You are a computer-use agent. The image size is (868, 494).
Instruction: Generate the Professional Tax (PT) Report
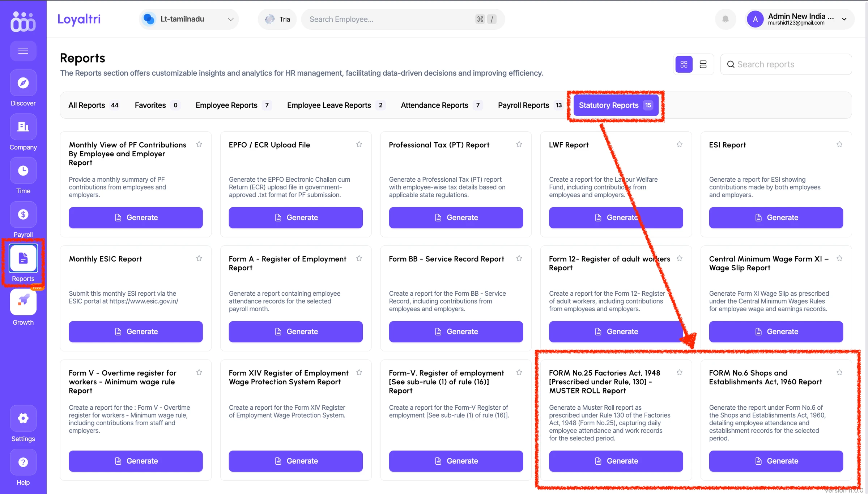(456, 218)
